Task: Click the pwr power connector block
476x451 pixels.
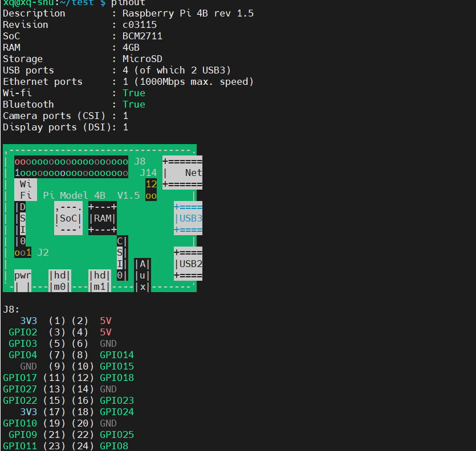Action: tap(23, 281)
